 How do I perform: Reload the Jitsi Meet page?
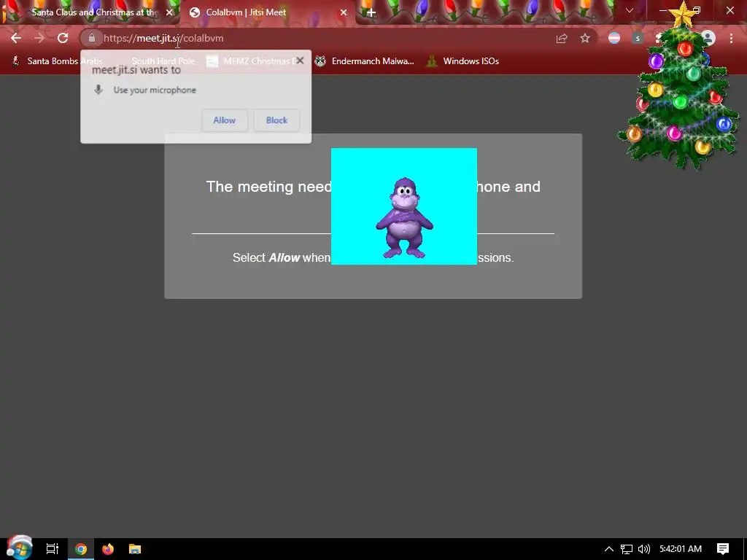point(63,38)
